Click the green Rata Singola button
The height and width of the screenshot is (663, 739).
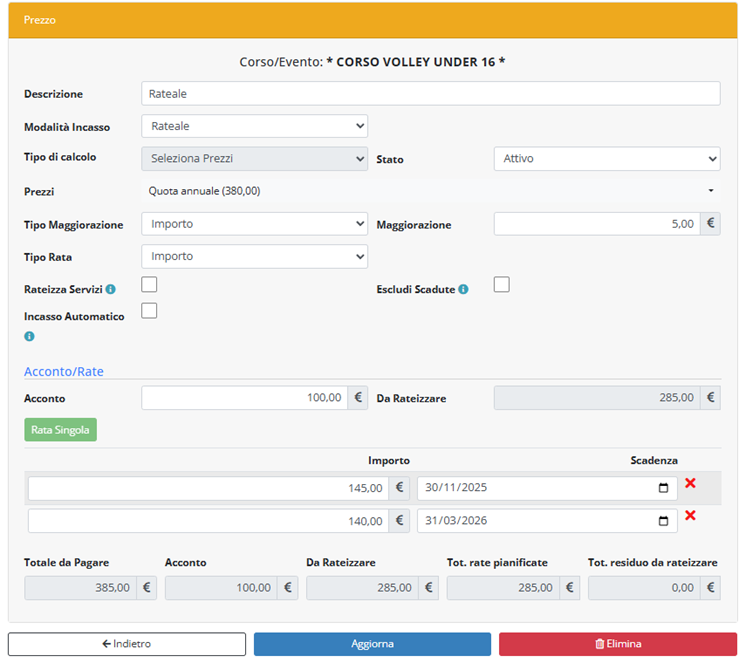(x=60, y=430)
